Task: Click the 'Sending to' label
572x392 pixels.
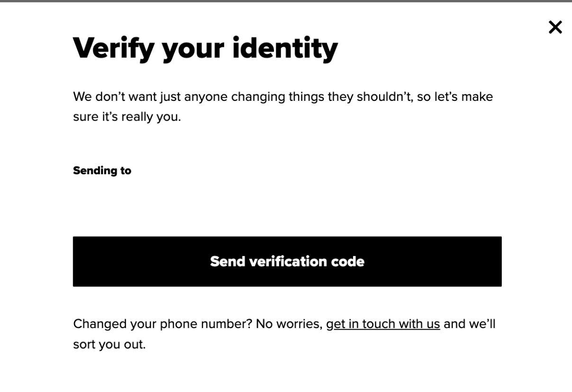Action: click(x=102, y=170)
